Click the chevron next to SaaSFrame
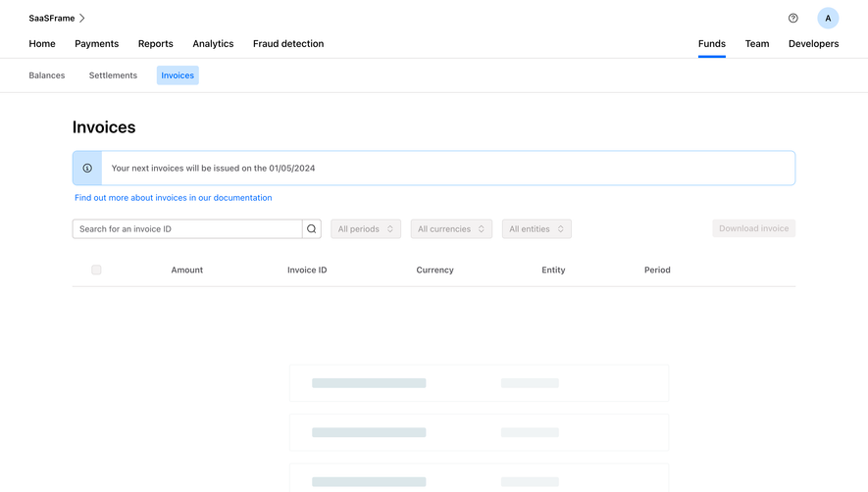Screen dimensions: 868x492 [82, 19]
